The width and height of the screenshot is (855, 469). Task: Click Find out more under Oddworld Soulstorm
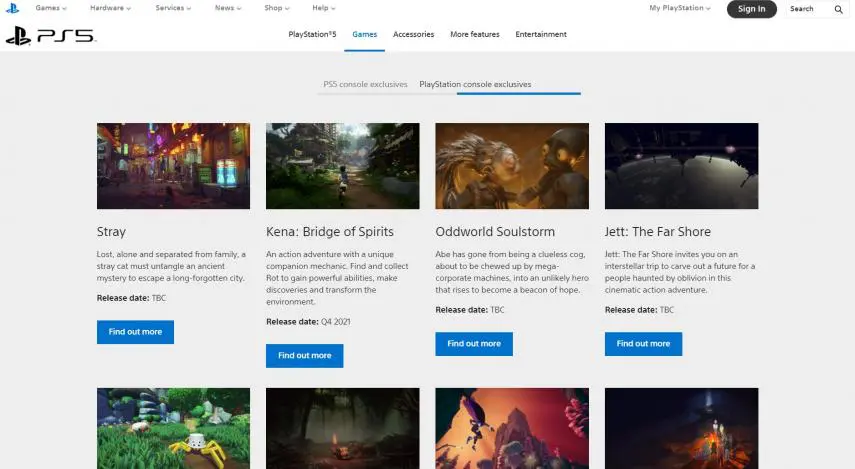[474, 344]
